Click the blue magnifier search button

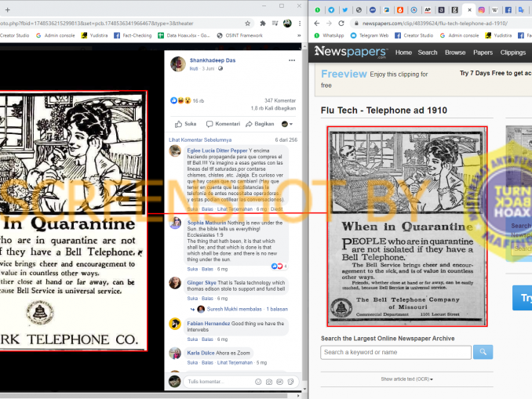(483, 352)
